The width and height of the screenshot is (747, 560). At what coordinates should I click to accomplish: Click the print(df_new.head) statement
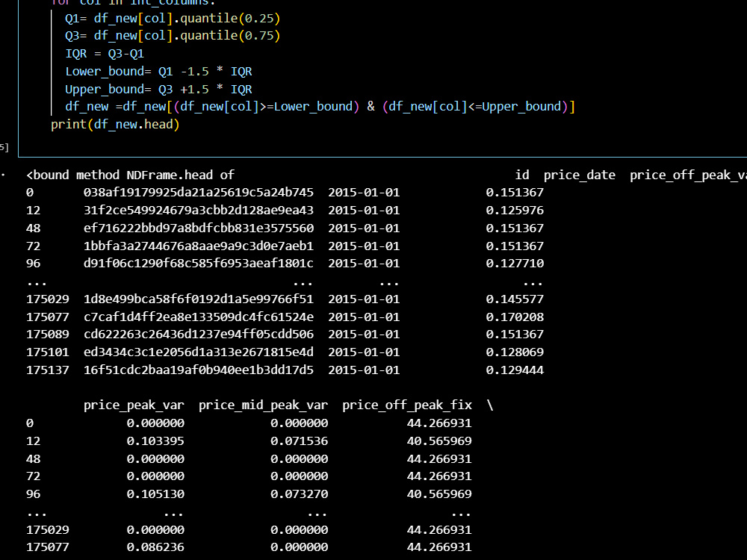pyautogui.click(x=115, y=124)
